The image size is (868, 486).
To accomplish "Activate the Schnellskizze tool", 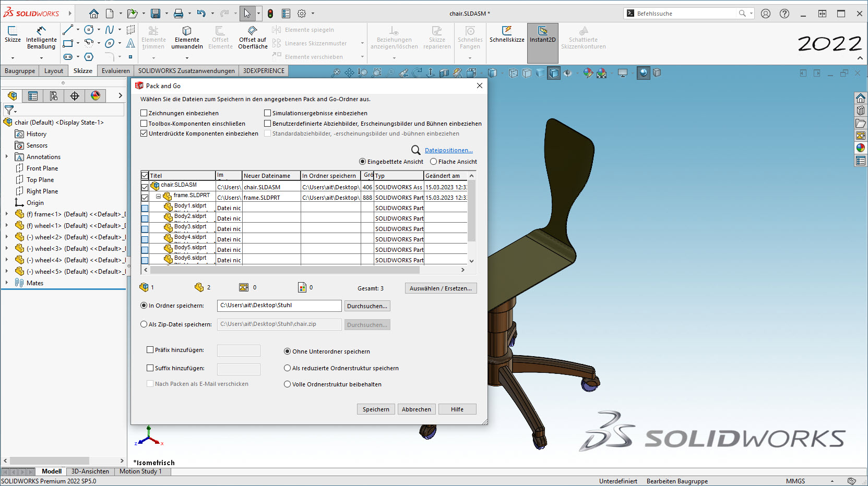I will pos(507,34).
